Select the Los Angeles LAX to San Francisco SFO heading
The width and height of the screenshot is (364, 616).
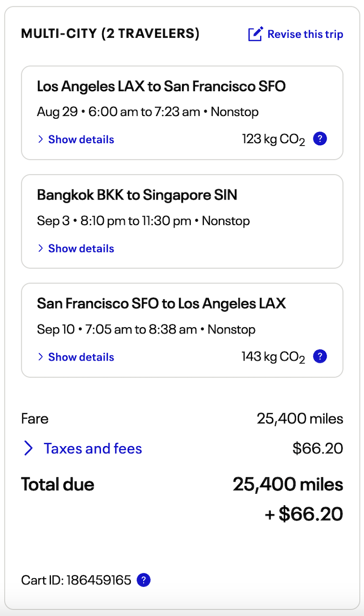click(161, 86)
